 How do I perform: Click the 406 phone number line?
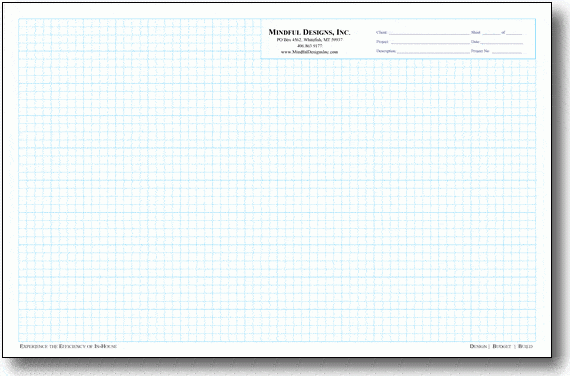309,46
